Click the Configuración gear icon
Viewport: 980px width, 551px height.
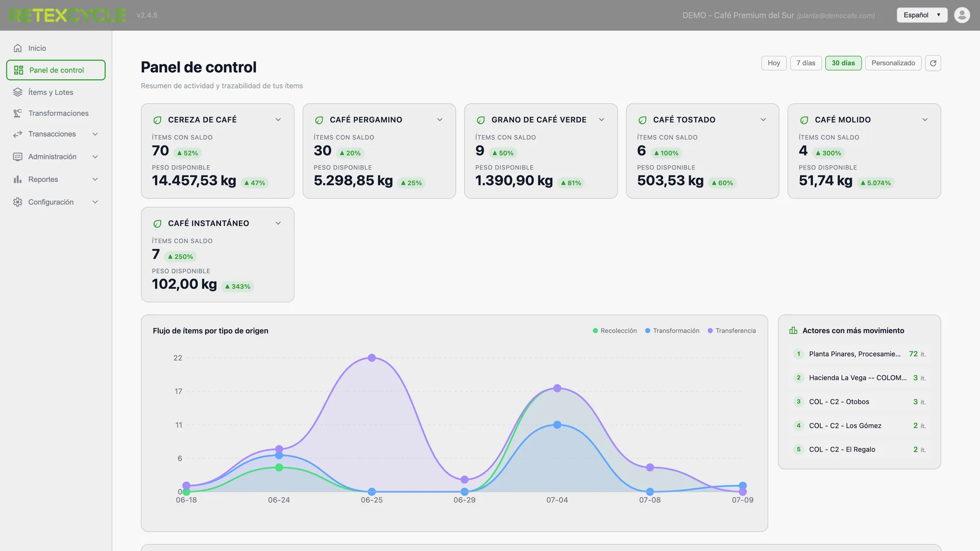point(18,202)
